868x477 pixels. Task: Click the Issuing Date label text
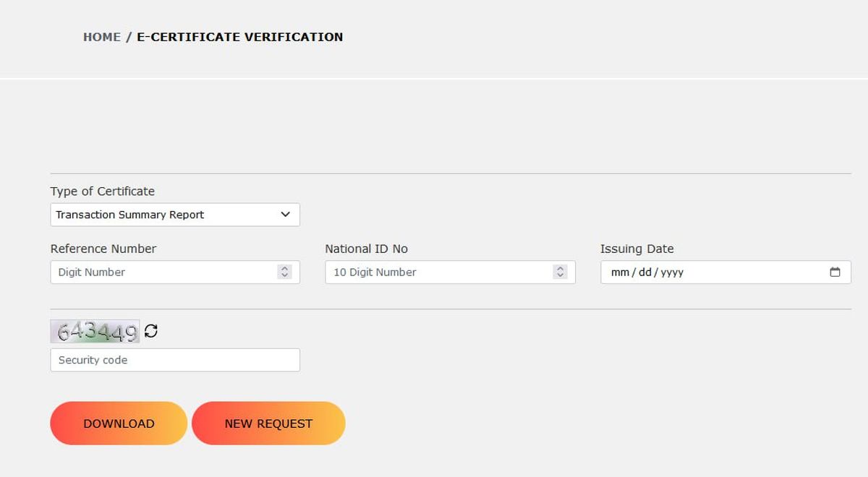coord(637,249)
